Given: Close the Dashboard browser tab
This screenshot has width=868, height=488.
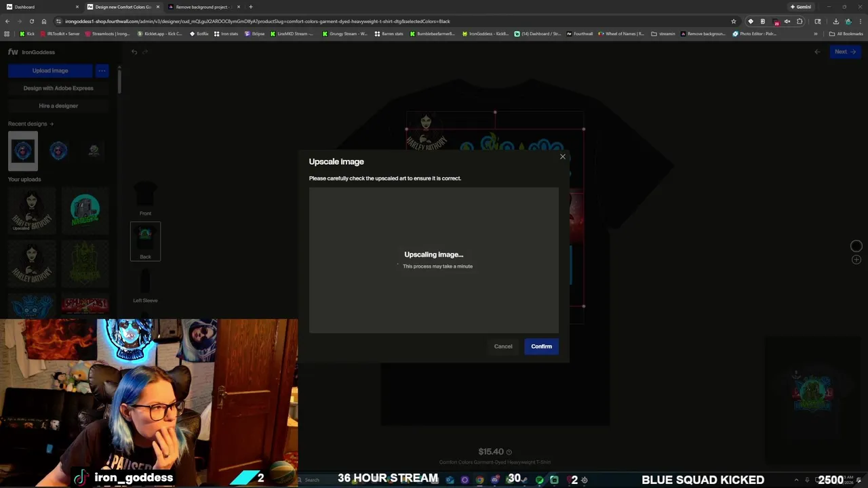Looking at the screenshot, I should 77,7.
